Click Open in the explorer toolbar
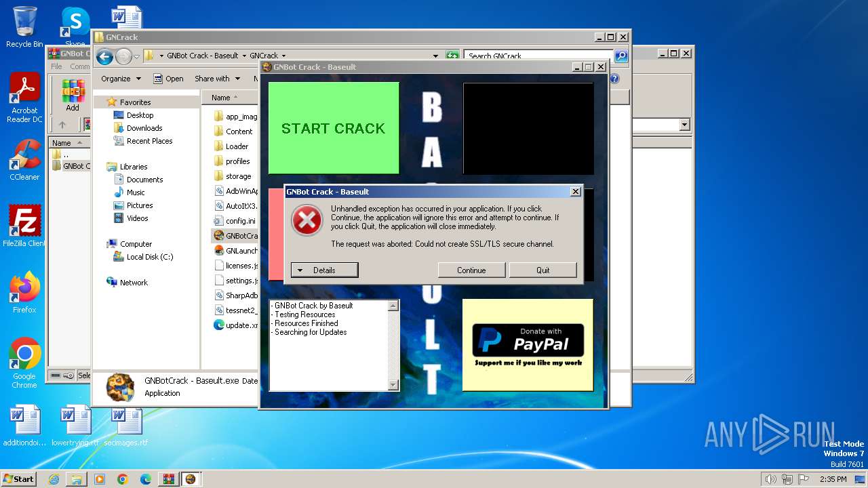 [x=168, y=79]
